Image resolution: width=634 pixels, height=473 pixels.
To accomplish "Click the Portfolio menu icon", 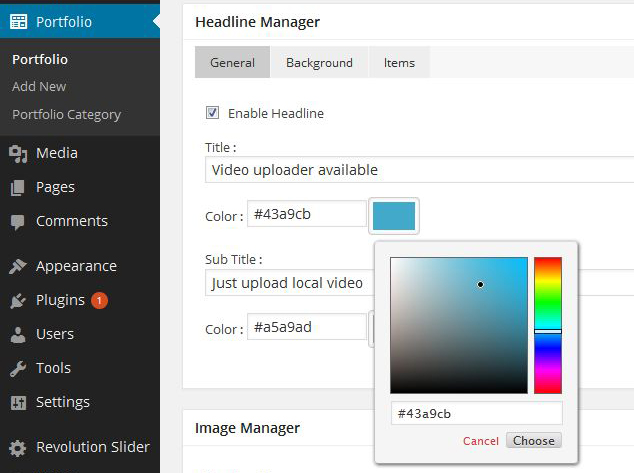I will (18, 22).
